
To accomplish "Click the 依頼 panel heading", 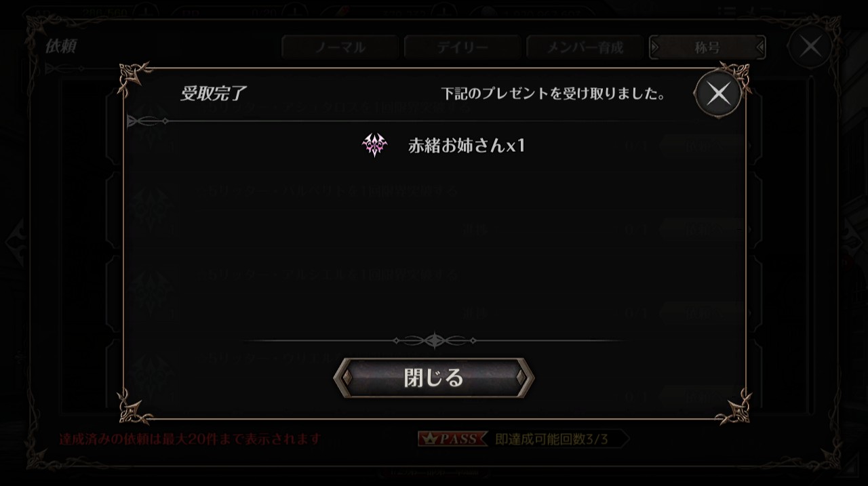I will (x=61, y=46).
